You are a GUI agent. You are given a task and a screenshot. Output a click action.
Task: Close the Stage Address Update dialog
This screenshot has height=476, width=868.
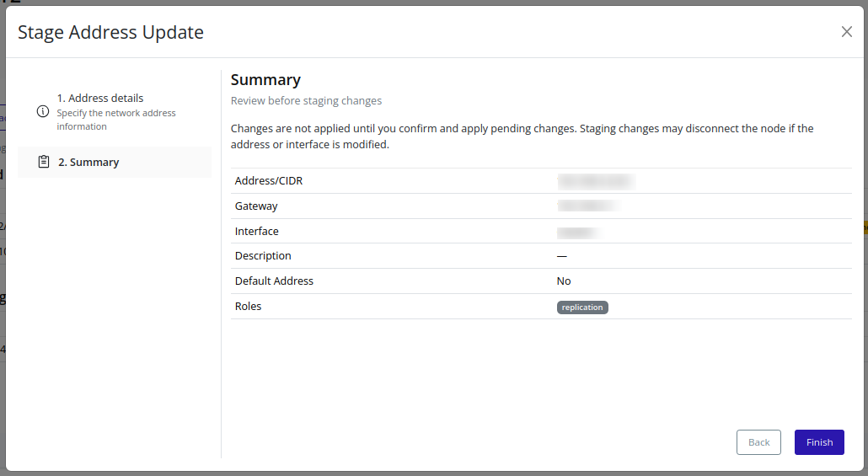tap(846, 32)
